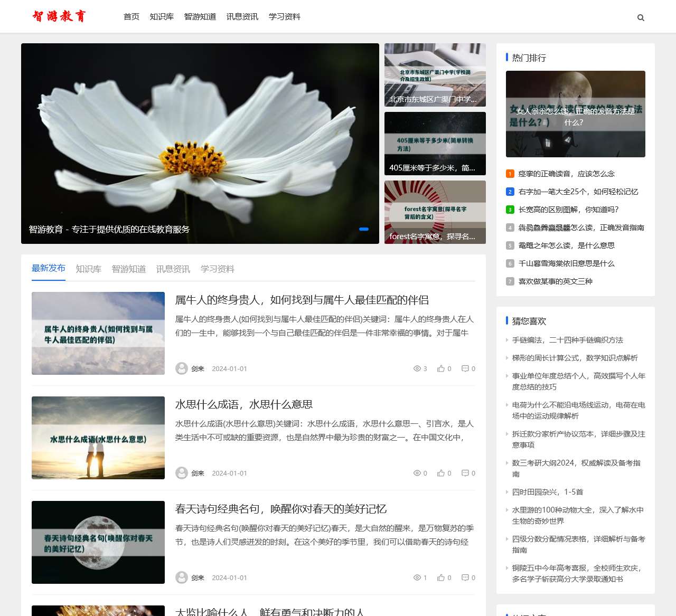
Task: Open 讯息资讯 from the top navigation
Action: coord(242,16)
